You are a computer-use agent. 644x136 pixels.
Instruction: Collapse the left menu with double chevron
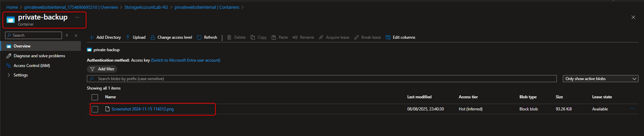[x=76, y=35]
